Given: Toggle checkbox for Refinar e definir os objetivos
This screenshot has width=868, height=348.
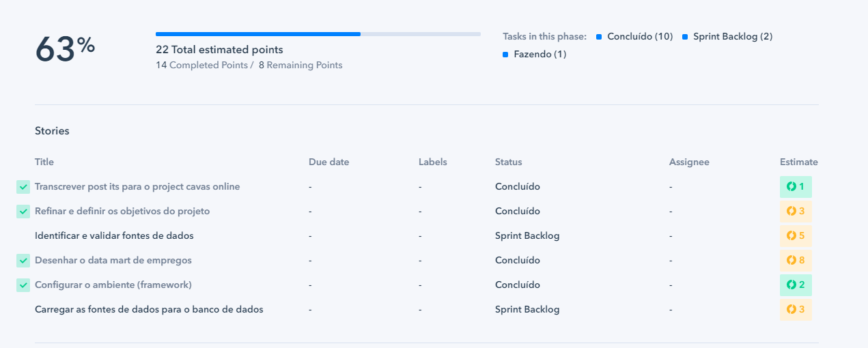Looking at the screenshot, I should [23, 211].
